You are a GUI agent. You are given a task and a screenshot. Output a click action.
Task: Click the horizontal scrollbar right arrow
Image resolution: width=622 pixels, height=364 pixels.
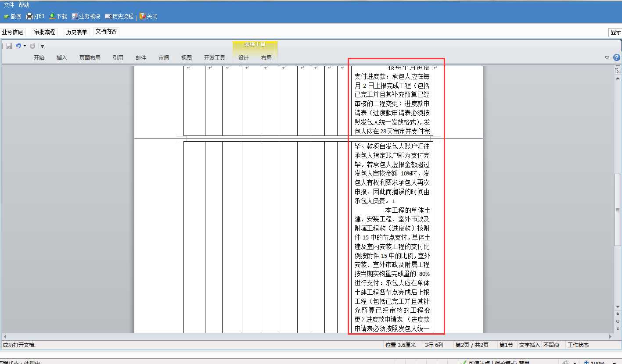(x=611, y=336)
